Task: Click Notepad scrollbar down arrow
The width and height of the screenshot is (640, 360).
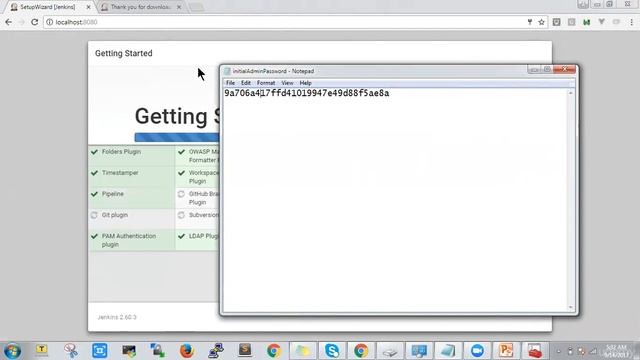Action: point(571,307)
